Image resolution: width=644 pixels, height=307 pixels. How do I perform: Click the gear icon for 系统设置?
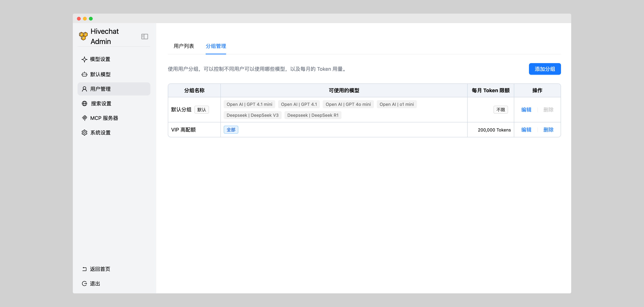tap(84, 133)
